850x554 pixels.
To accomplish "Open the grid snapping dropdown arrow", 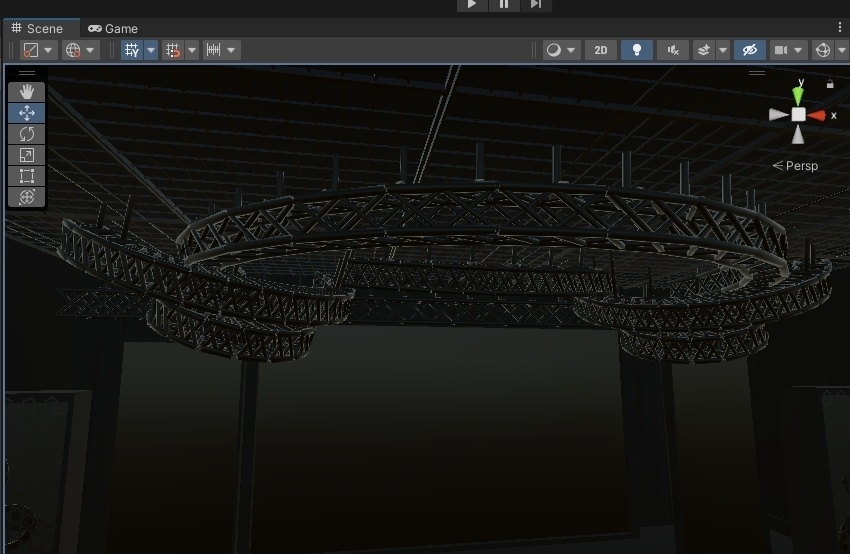I will pos(151,50).
